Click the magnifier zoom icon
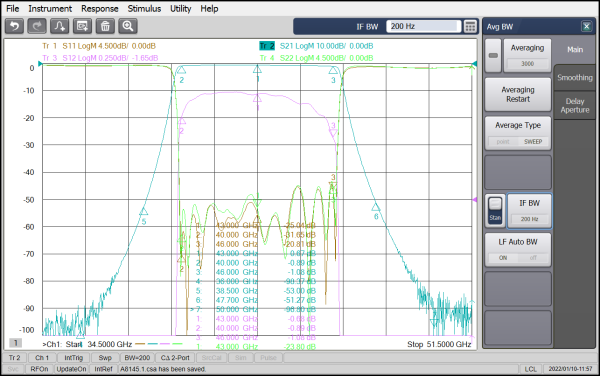 click(128, 26)
